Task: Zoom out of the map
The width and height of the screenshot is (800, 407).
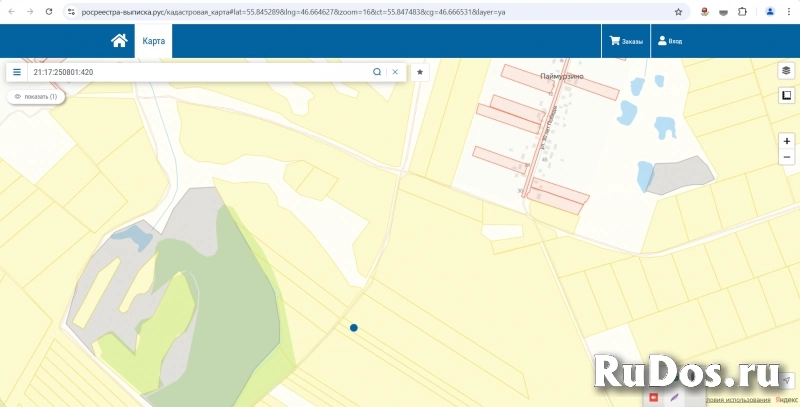Action: tap(787, 158)
